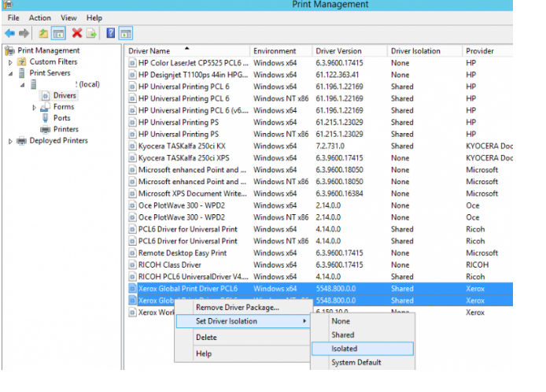Select Xerox Global Print Driver PCL6 x64 row
Viewport: 546px width, 392px height.
(319, 289)
